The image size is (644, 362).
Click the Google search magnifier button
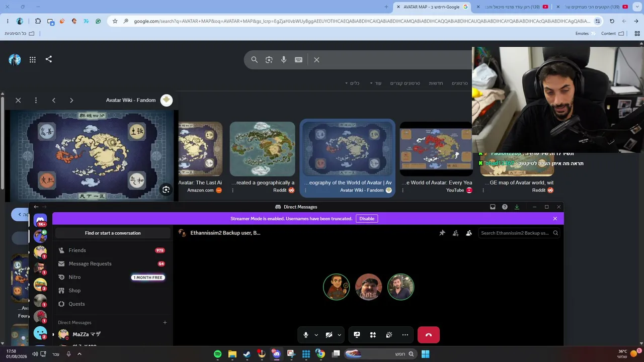coord(255,60)
